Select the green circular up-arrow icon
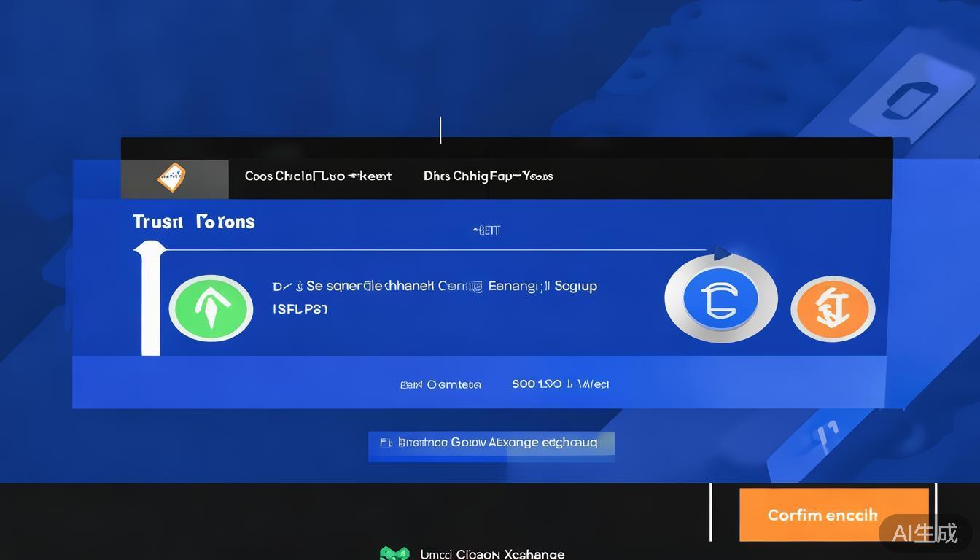The height and width of the screenshot is (560, 980). point(211,308)
